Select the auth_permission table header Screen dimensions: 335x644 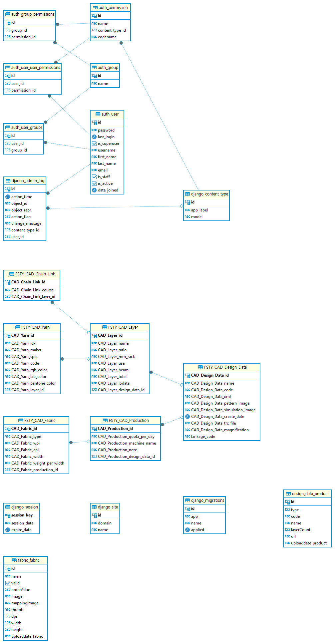click(110, 8)
